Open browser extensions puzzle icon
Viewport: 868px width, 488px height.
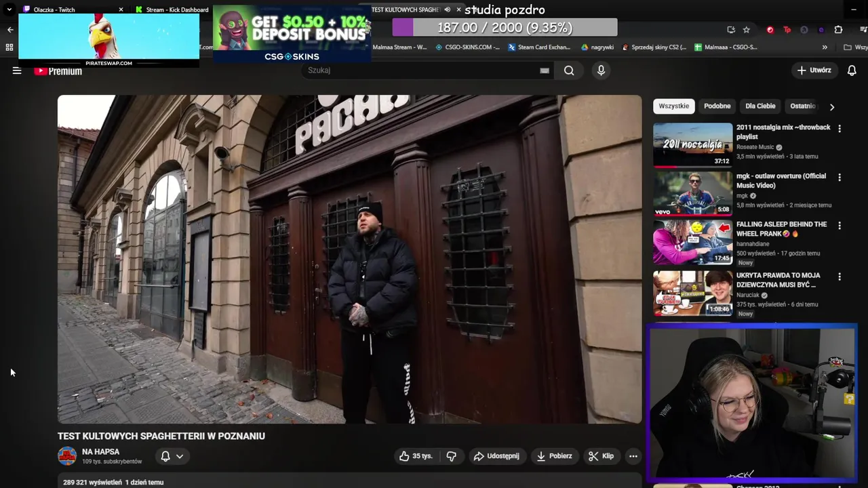[838, 30]
